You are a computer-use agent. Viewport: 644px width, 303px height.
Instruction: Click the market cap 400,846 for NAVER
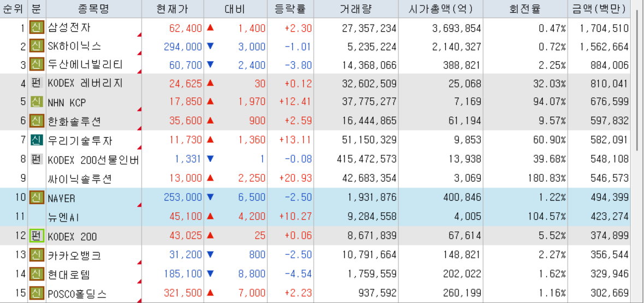point(463,198)
